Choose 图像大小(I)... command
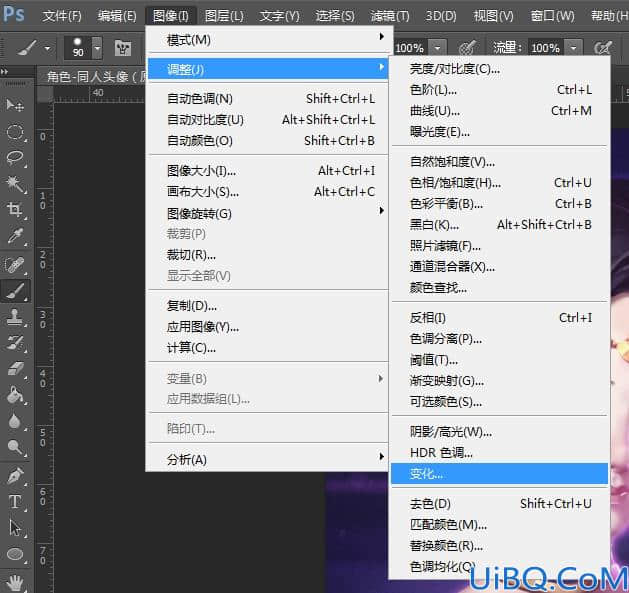This screenshot has height=593, width=629. point(268,171)
